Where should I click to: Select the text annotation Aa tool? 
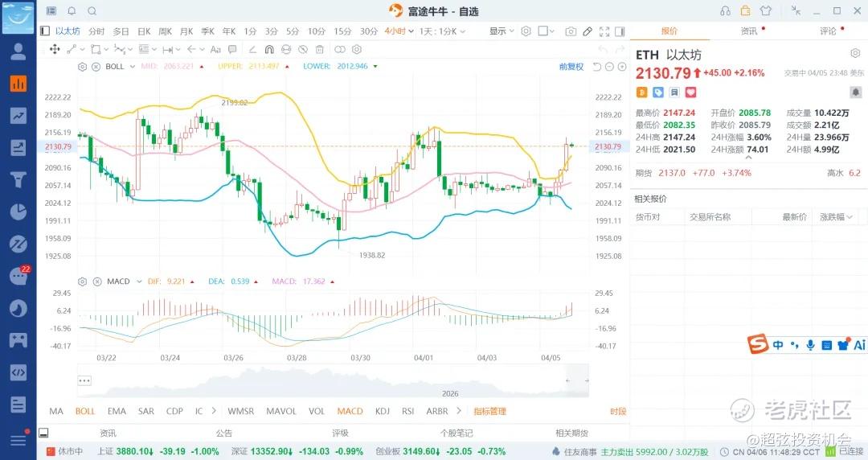(x=215, y=49)
